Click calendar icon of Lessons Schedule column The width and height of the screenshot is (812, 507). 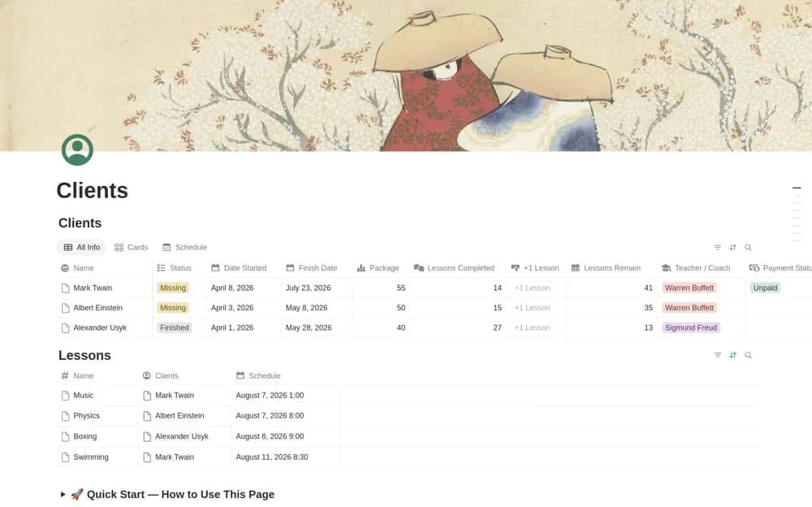tap(240, 376)
